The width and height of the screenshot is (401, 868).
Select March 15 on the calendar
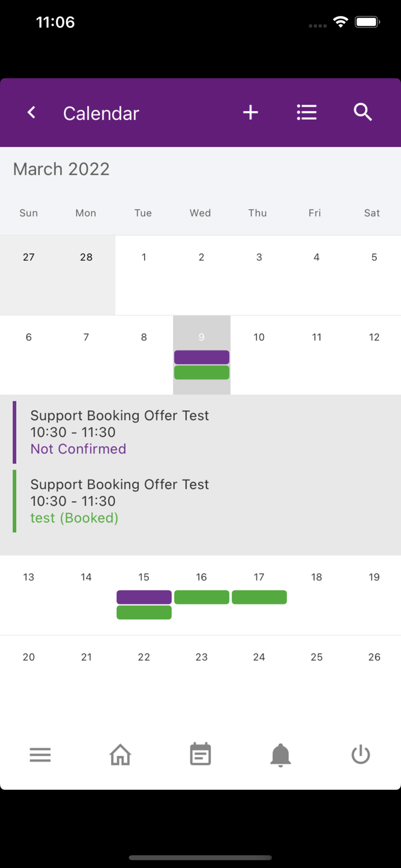pyautogui.click(x=144, y=577)
